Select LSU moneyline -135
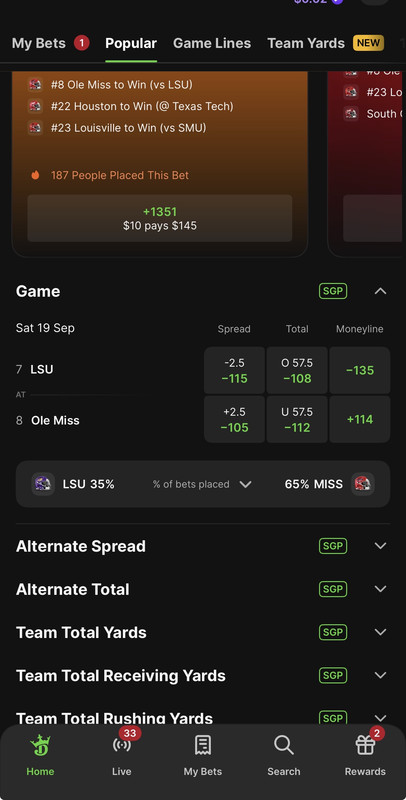The width and height of the screenshot is (406, 800). [x=360, y=371]
